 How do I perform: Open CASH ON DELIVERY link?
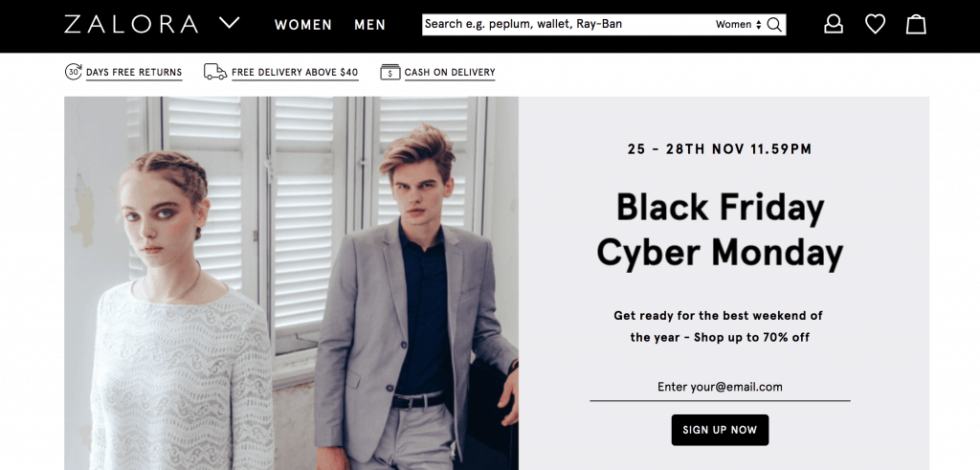450,73
